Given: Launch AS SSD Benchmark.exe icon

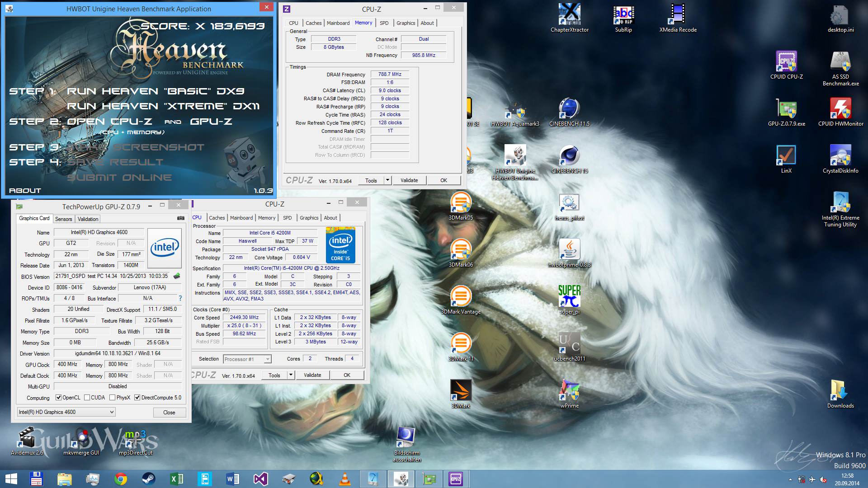Looking at the screenshot, I should pos(840,68).
